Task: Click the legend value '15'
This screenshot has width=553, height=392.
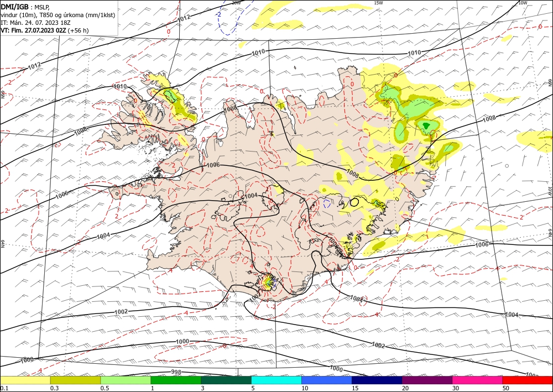Action: click(355, 388)
